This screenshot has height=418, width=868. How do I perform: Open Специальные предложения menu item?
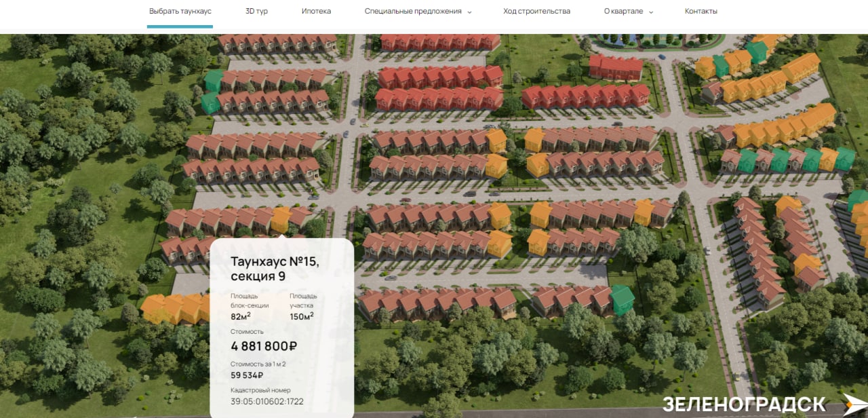[412, 11]
